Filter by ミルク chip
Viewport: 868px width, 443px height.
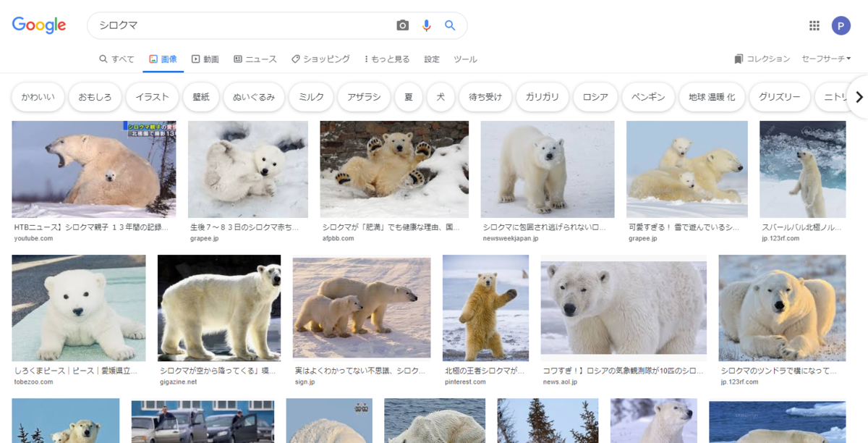click(311, 96)
